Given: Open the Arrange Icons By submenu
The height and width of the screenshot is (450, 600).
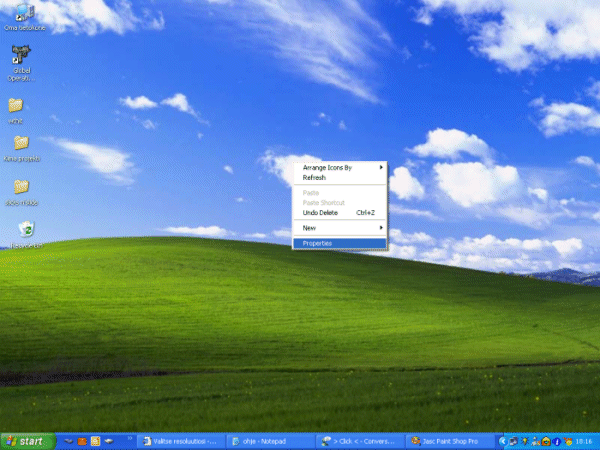Looking at the screenshot, I should (340, 168).
